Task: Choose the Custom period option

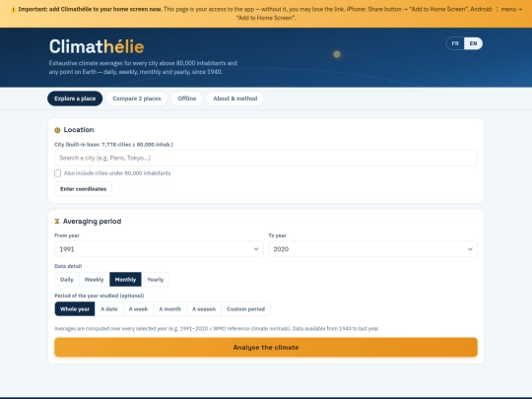Action: pos(245,309)
